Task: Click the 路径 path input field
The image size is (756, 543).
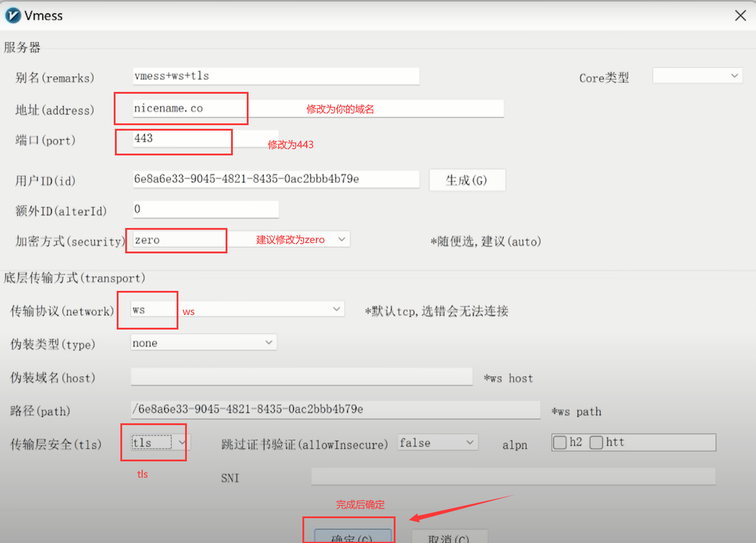Action: click(335, 409)
